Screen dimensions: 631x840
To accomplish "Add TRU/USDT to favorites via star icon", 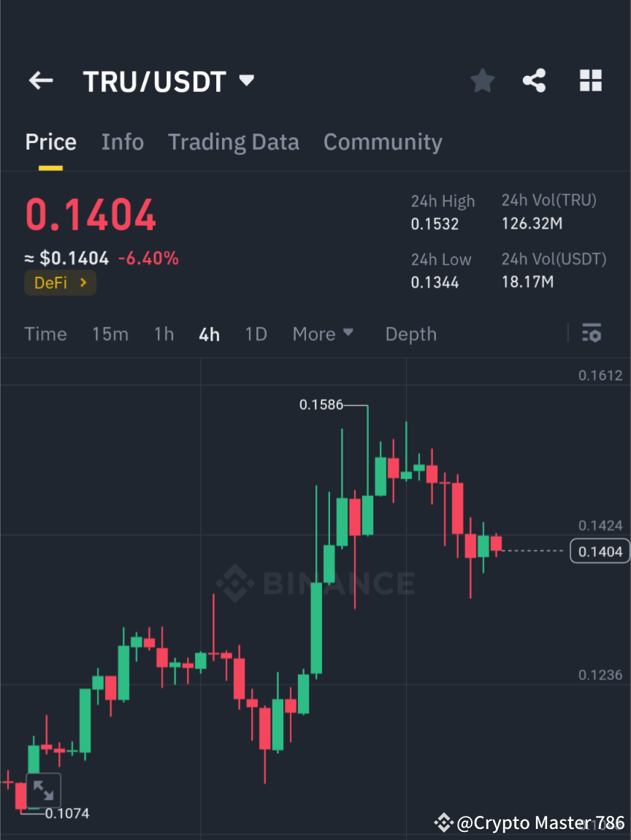I will click(x=482, y=80).
